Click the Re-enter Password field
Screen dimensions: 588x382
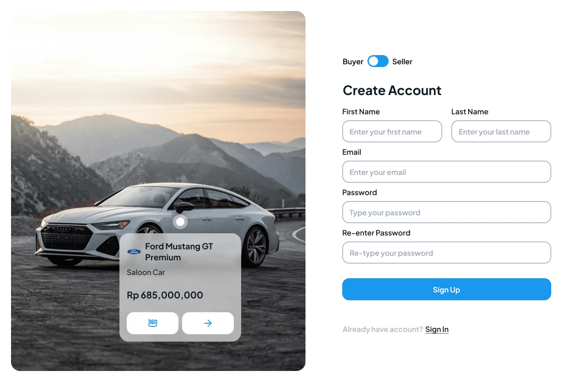(x=447, y=253)
